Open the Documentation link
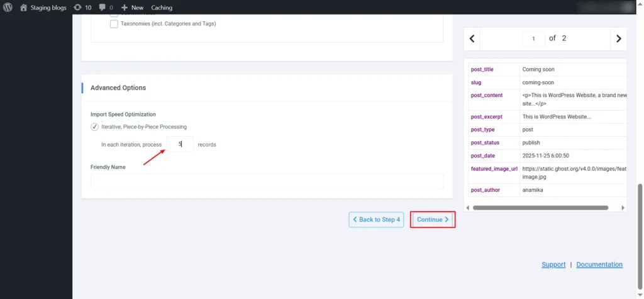The width and height of the screenshot is (644, 299). (599, 264)
